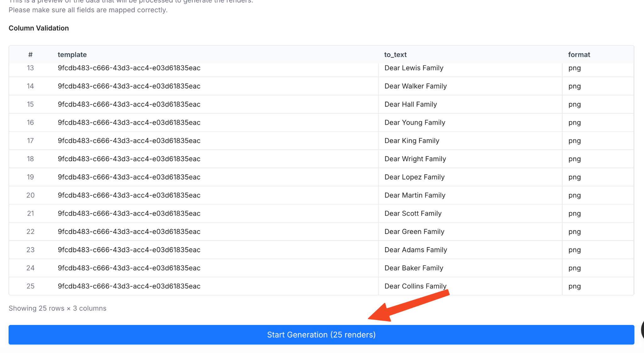This screenshot has height=353, width=644.
Task: Click the png format cell in row 24
Action: 575,268
